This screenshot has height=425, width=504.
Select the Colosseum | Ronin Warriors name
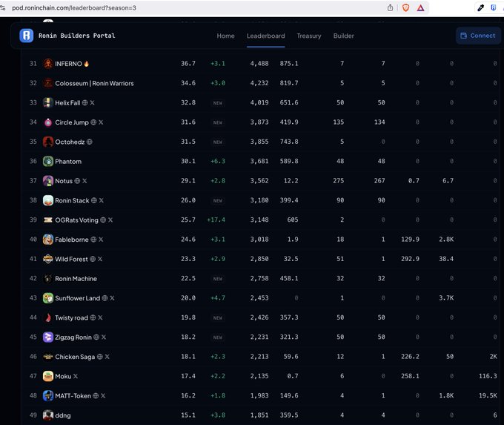(95, 83)
